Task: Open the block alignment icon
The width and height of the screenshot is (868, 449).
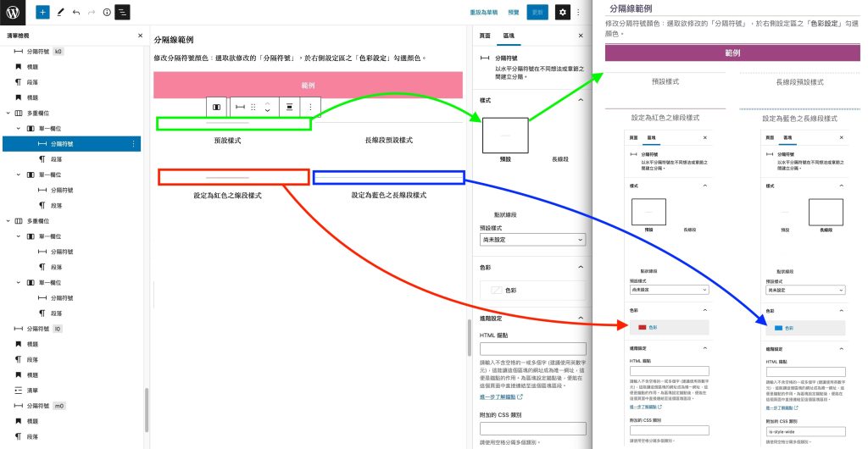Action: (289, 108)
